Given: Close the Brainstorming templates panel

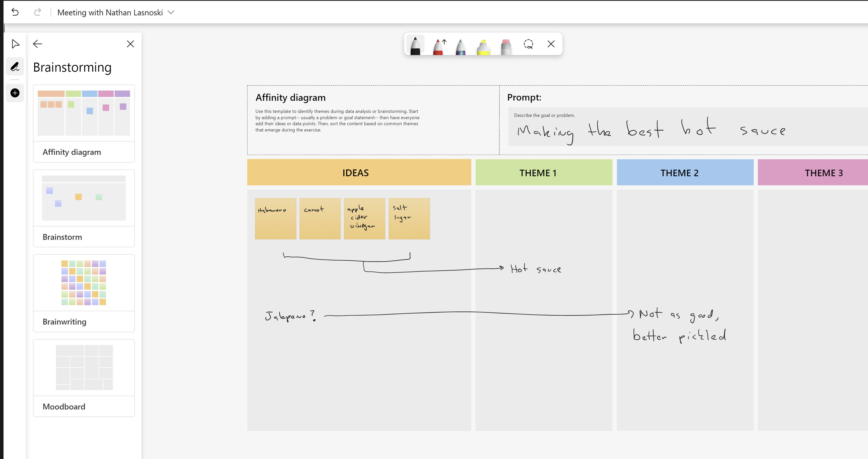Looking at the screenshot, I should click(130, 44).
